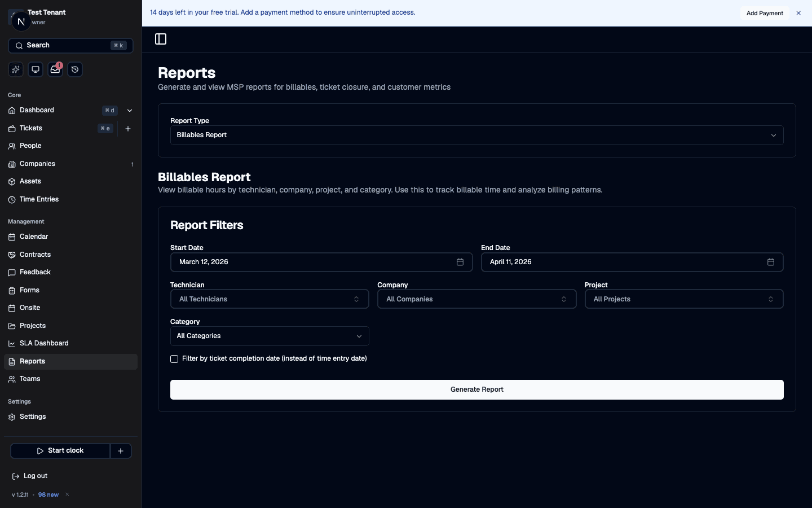
Task: Expand the All Categories dropdown
Action: point(269,336)
